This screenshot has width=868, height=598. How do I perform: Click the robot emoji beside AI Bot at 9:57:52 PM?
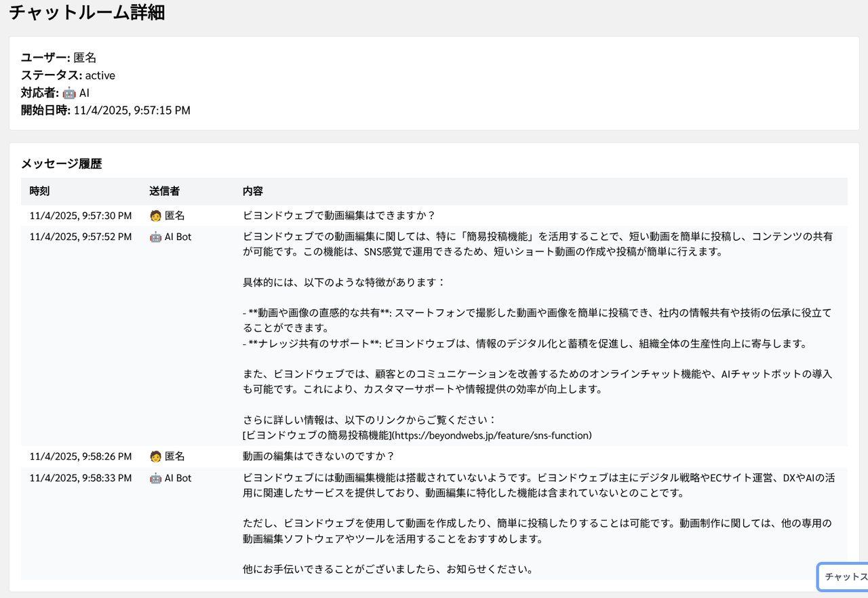pos(154,238)
